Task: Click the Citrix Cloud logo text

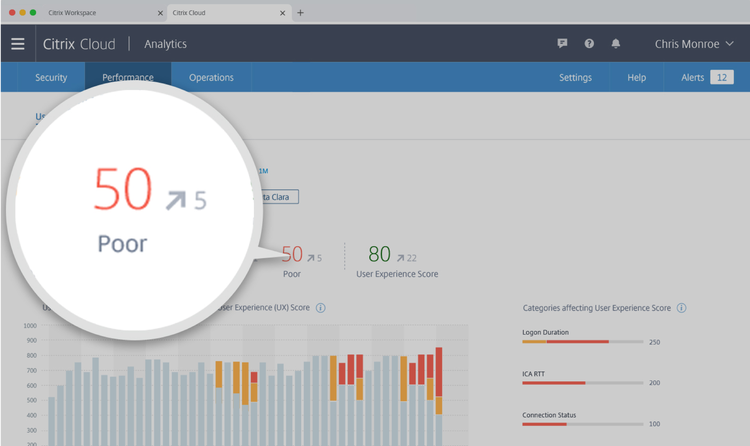Action: [x=79, y=44]
